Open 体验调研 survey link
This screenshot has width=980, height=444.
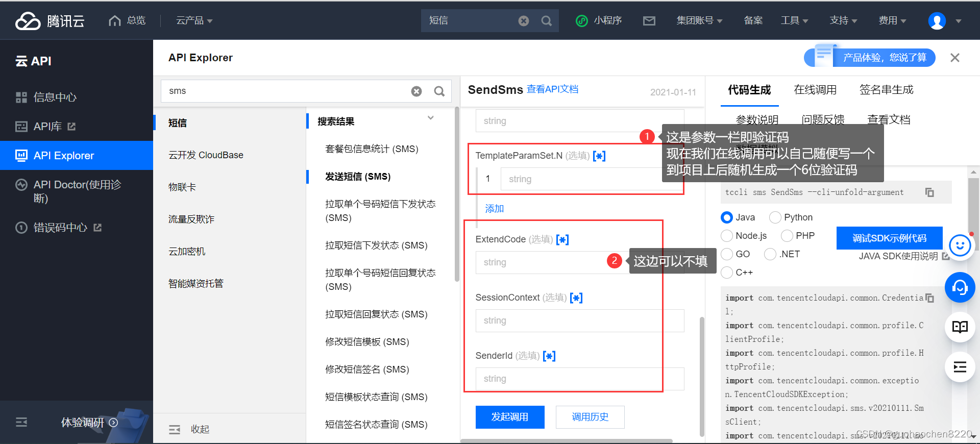point(90,423)
